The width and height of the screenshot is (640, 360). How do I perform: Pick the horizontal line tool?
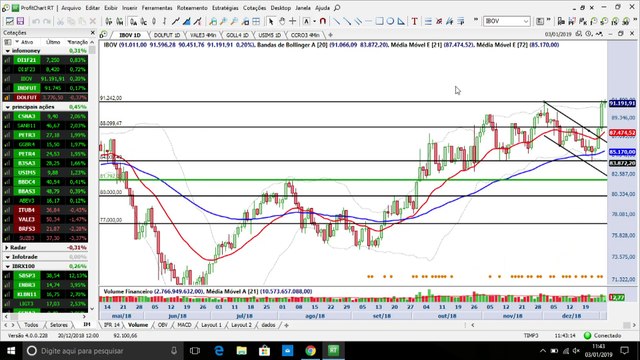coord(369,21)
